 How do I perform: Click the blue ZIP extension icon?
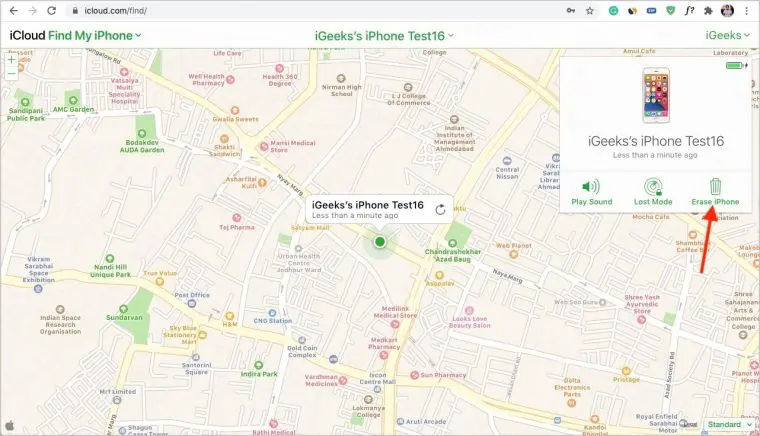pyautogui.click(x=651, y=11)
